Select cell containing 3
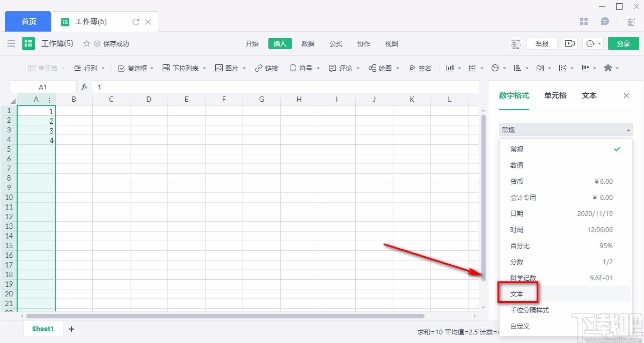This screenshot has height=343, width=644. point(36,130)
